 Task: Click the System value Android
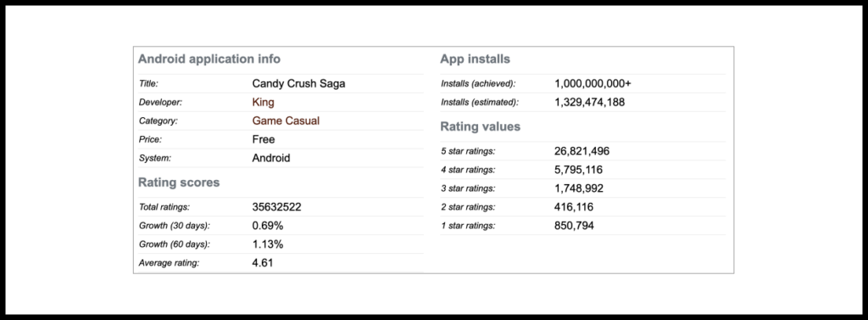270,158
